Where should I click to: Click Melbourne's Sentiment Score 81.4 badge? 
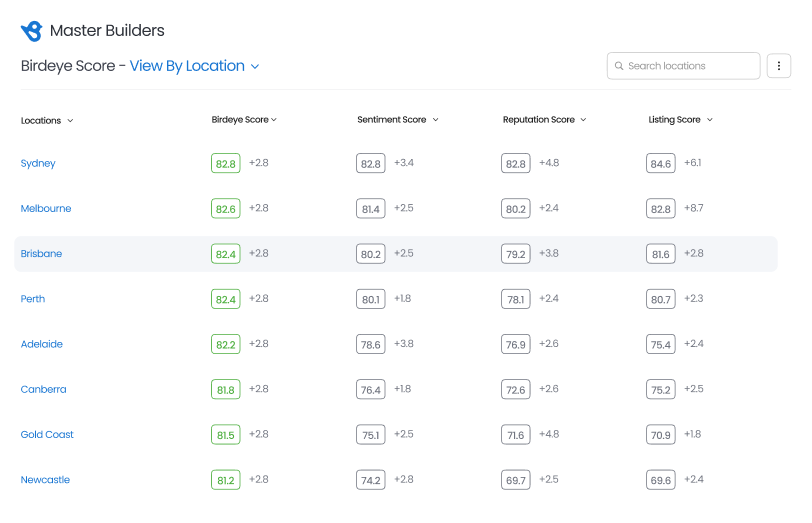pos(371,209)
